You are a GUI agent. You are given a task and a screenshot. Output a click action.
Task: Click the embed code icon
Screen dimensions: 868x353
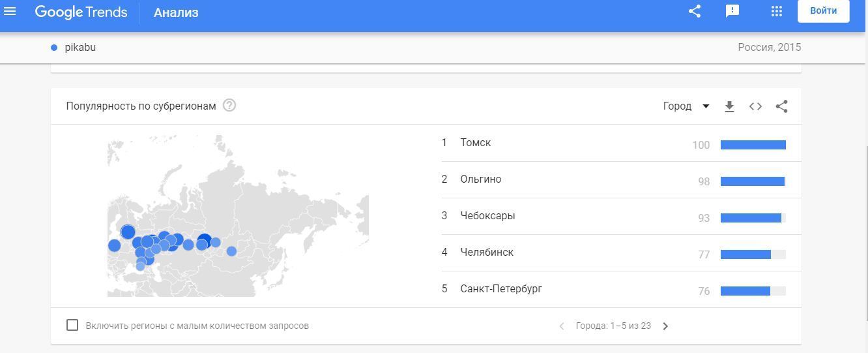pos(755,106)
